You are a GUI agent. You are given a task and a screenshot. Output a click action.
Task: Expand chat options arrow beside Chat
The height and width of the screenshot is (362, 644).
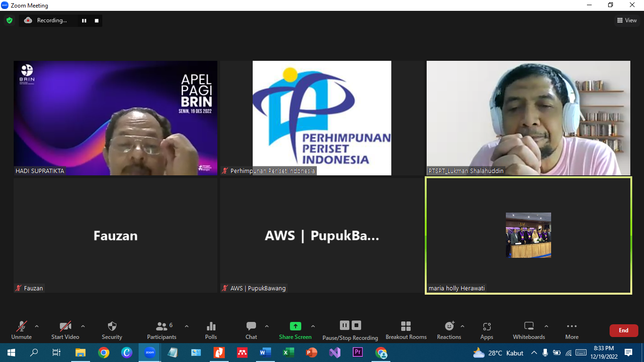267,326
